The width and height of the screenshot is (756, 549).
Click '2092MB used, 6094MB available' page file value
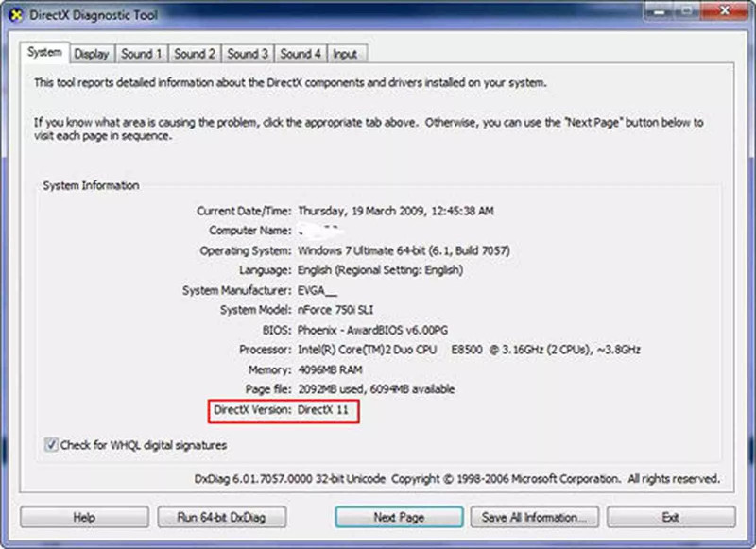(x=376, y=389)
